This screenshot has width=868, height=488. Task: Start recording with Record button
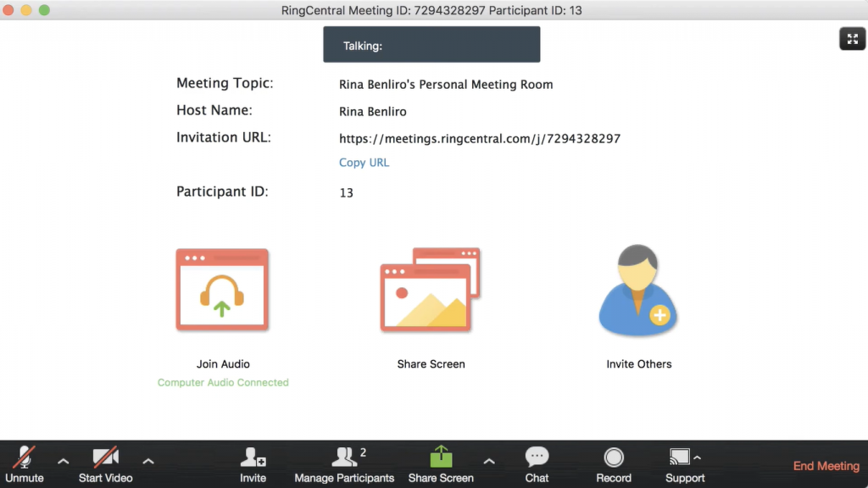coord(614,465)
